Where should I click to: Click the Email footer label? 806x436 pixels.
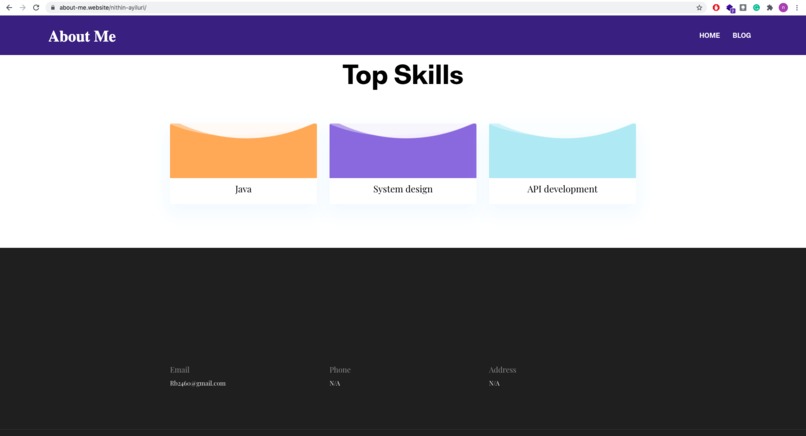(179, 370)
